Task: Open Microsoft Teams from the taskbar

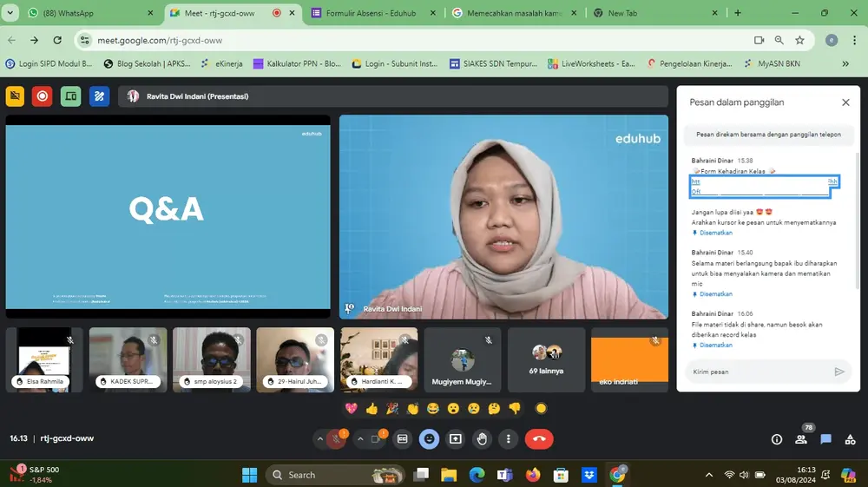Action: point(504,475)
